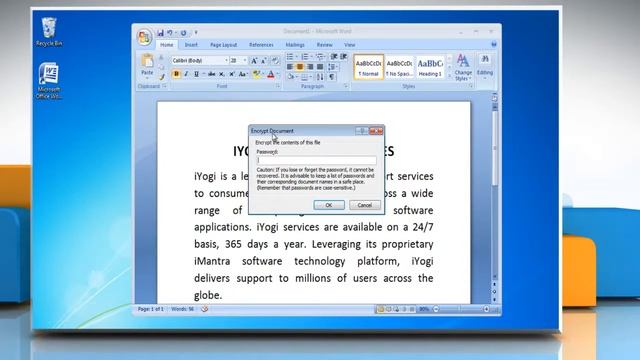
Task: Toggle Underline formatting
Action: (196, 74)
